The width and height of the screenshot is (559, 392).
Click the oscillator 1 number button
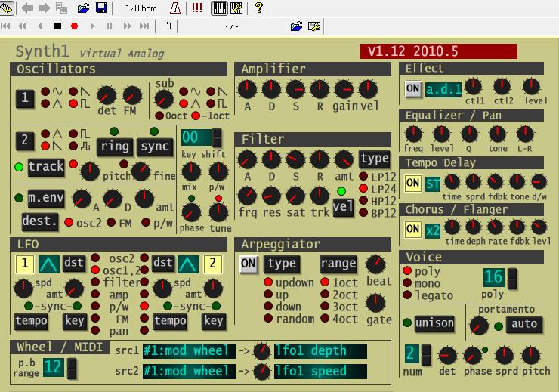point(25,98)
